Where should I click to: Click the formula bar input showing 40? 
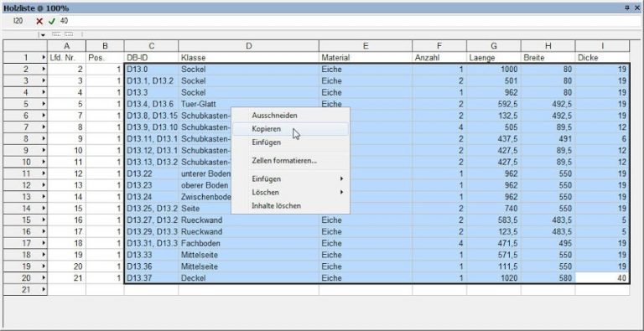pyautogui.click(x=349, y=21)
